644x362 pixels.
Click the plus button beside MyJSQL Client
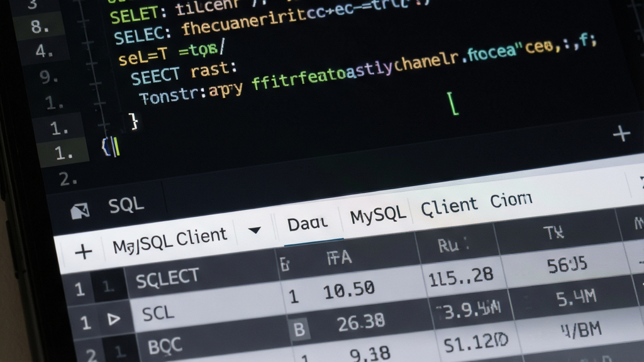(84, 251)
